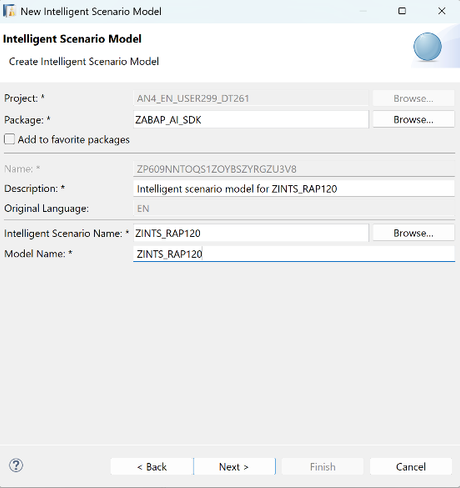Image resolution: width=460 pixels, height=488 pixels.
Task: Browse for an Intelligent Scenario Name
Action: [413, 233]
